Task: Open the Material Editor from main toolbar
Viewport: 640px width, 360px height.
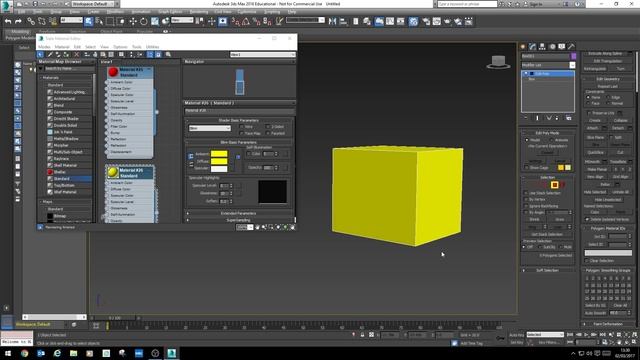Action: click(413, 21)
